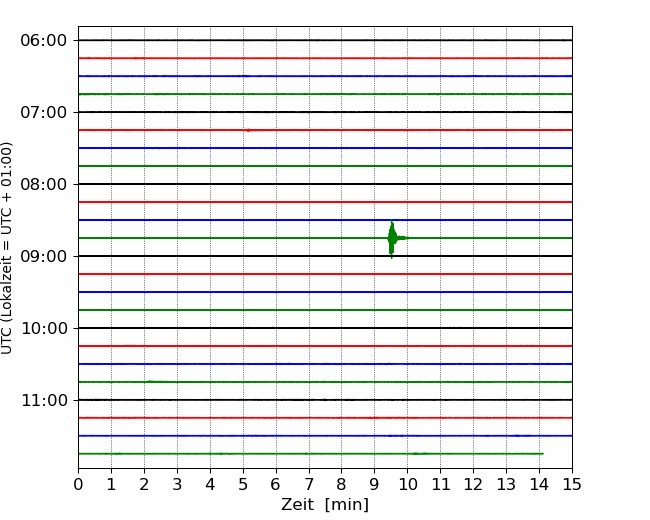The height and width of the screenshot is (520, 650).
Task: Click the 06:00 time axis label
Action: click(x=44, y=41)
